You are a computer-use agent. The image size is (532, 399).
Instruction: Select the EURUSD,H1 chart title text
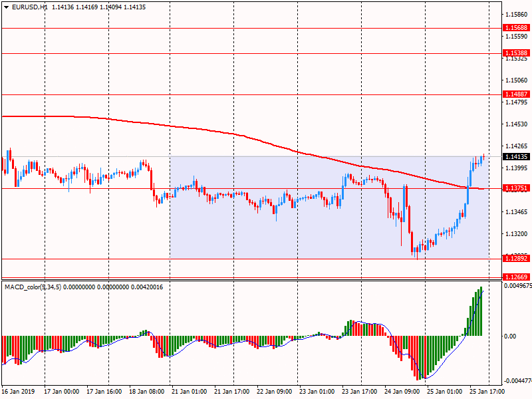(x=30, y=7)
